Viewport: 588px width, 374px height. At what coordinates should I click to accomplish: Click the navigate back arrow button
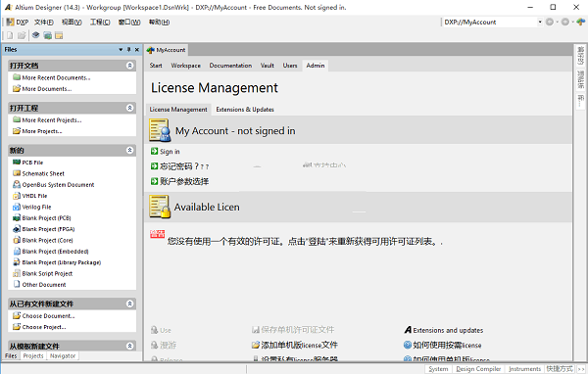pos(550,23)
